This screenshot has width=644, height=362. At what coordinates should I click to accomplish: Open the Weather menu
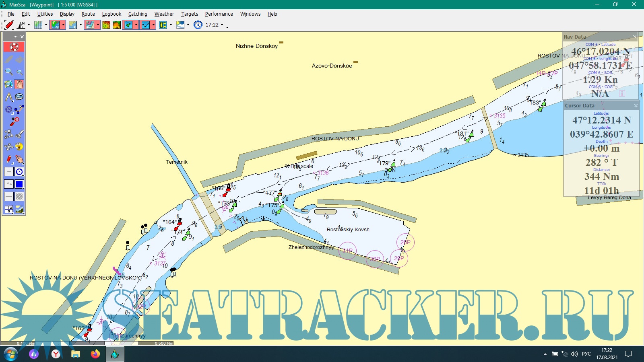coord(164,14)
